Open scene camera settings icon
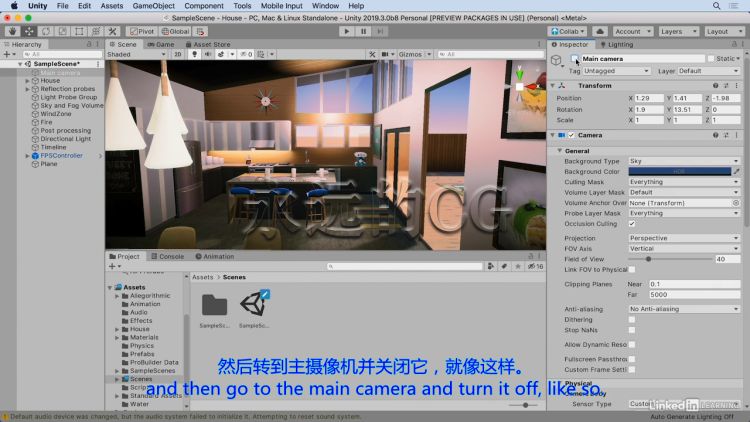This screenshot has height=422, width=750. (x=387, y=54)
